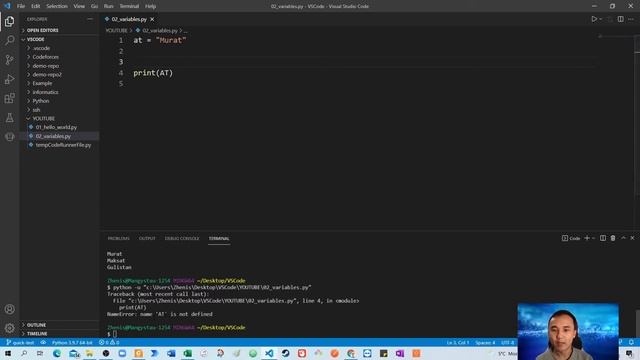Image resolution: width=640 pixels, height=360 pixels.
Task: Open the Accounts icon in activity bar
Action: coord(9,309)
